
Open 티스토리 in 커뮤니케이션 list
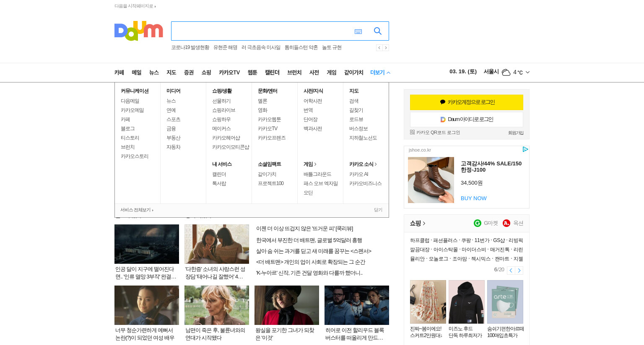coord(130,138)
